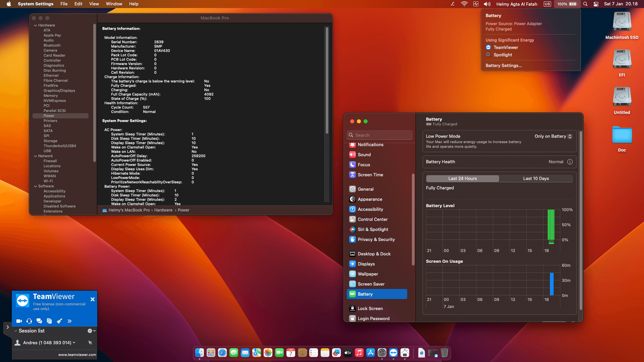Viewport: 644px width, 362px height.
Task: Open the Low Power Mode dropdown
Action: pyautogui.click(x=570, y=136)
